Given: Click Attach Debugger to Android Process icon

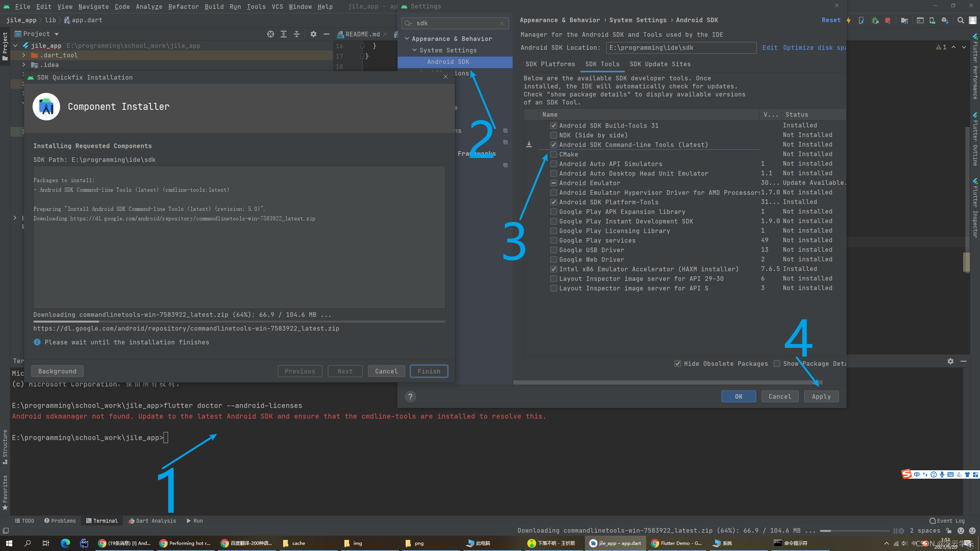Looking at the screenshot, I should pyautogui.click(x=875, y=20).
